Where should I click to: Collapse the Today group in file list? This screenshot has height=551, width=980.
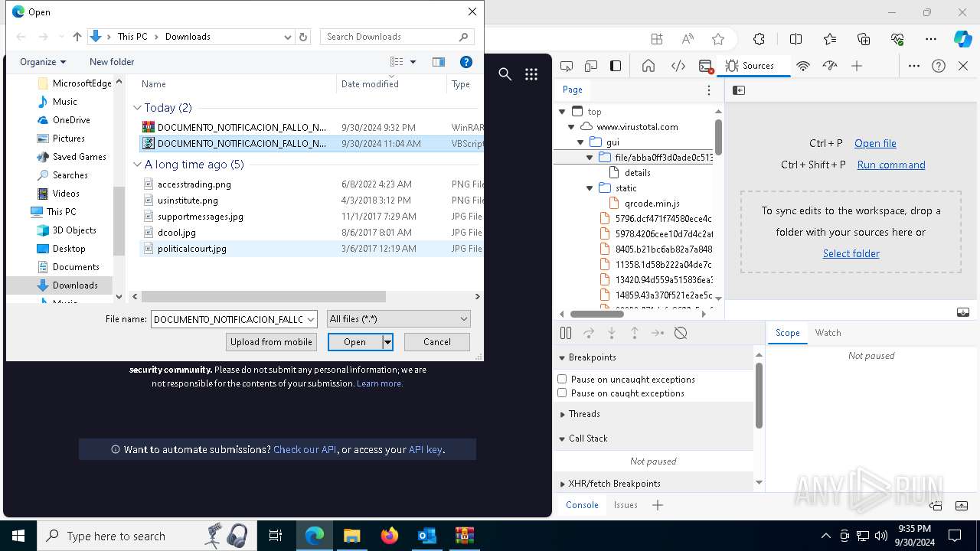coord(138,108)
